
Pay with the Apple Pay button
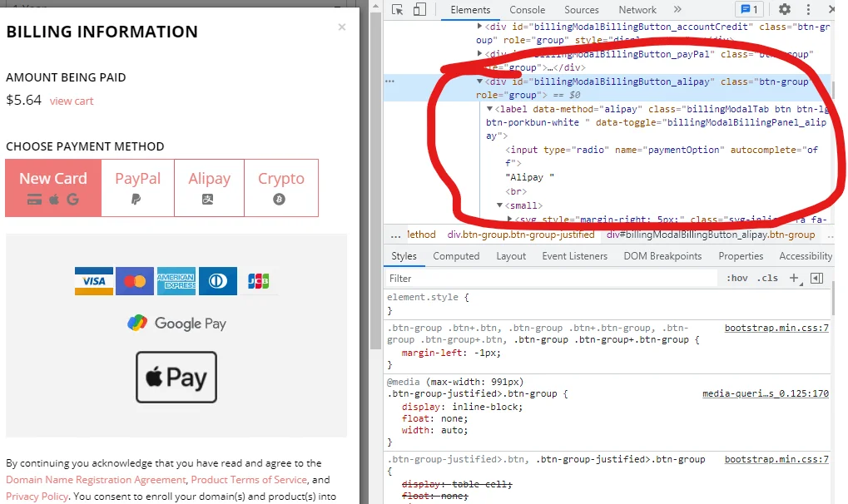176,378
